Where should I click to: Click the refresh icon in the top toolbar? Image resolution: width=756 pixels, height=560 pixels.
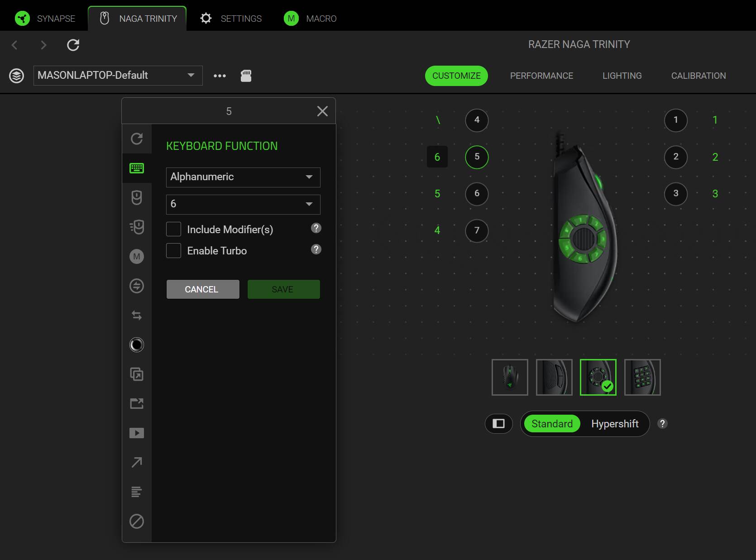pyautogui.click(x=73, y=45)
